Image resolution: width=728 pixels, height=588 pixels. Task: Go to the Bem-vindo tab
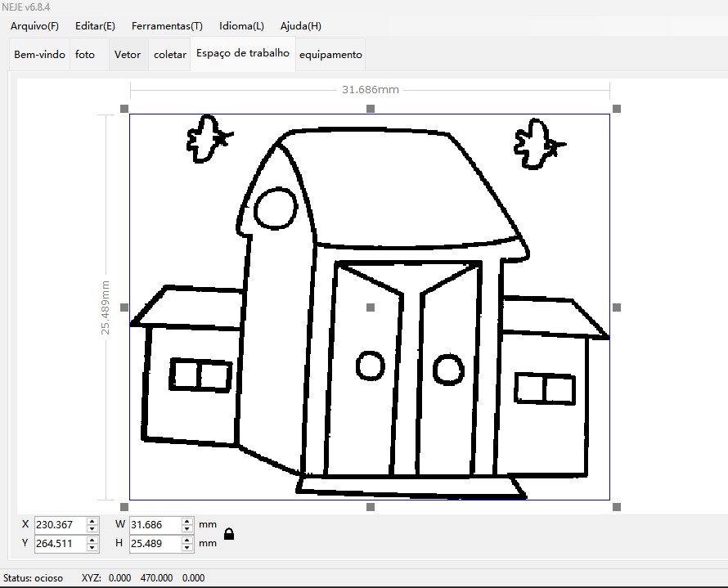(x=39, y=55)
